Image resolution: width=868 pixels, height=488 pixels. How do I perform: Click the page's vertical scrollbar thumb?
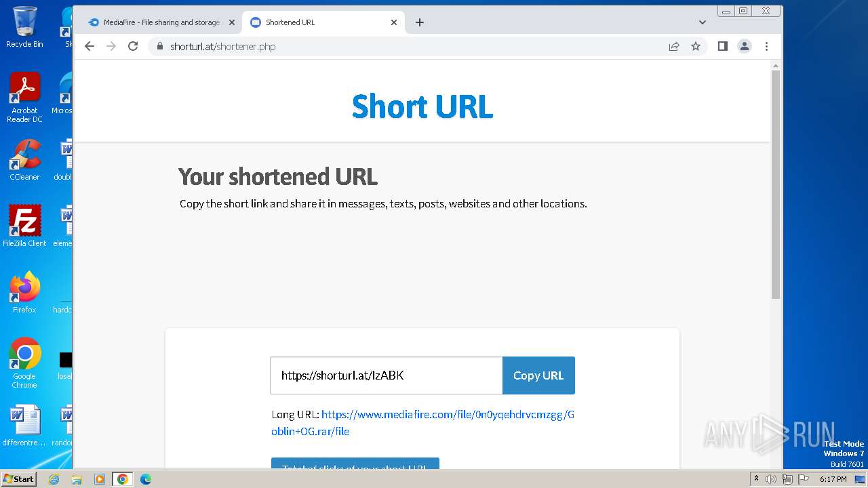pyautogui.click(x=776, y=184)
